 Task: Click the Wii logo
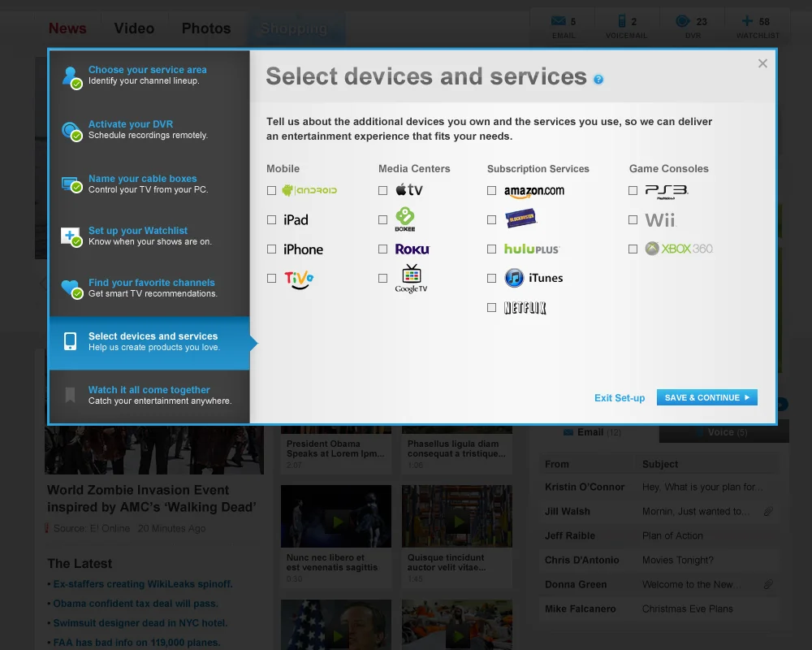pyautogui.click(x=660, y=220)
